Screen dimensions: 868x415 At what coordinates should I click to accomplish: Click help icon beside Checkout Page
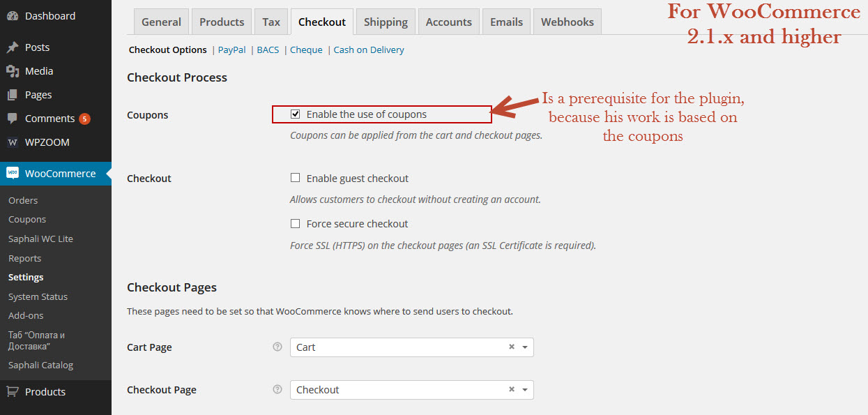277,389
